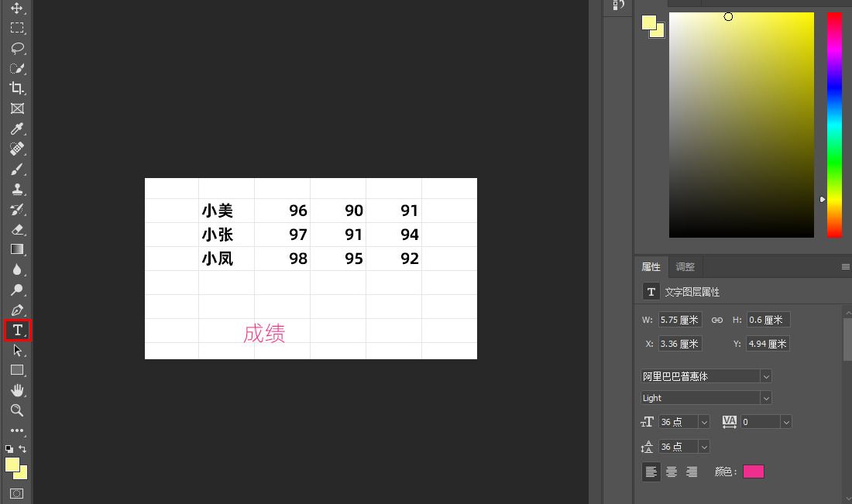The width and height of the screenshot is (852, 504).
Task: Open the font family dropdown arrow
Action: [x=765, y=376]
